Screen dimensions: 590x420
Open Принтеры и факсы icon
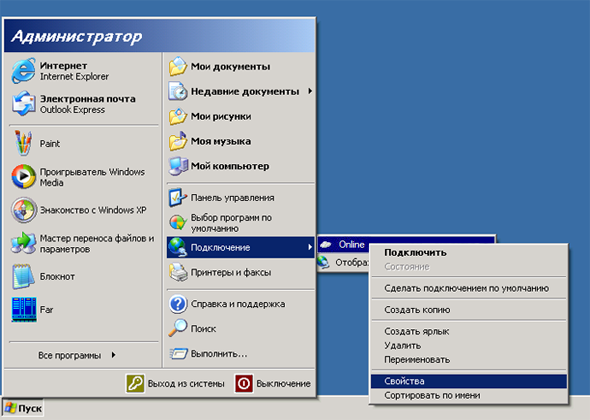[178, 272]
